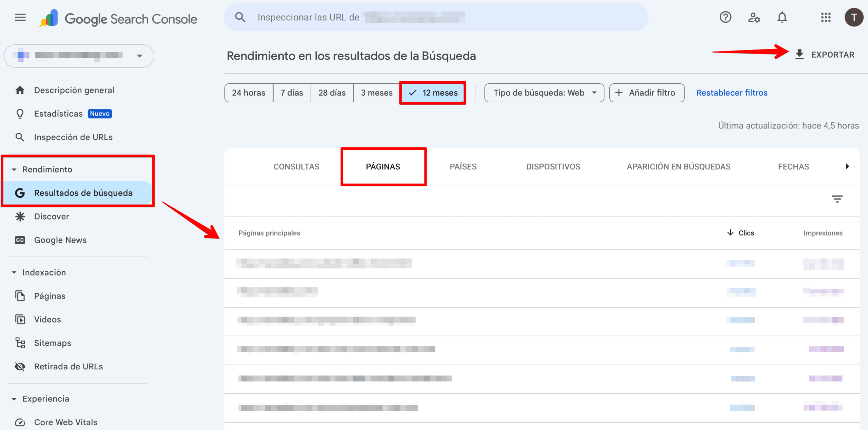The height and width of the screenshot is (430, 868).
Task: Click the asterisk icon for Discover
Action: coord(20,217)
